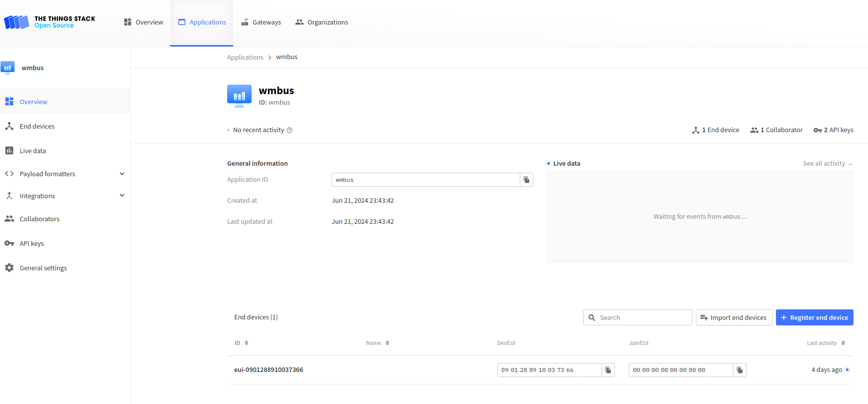The height and width of the screenshot is (404, 868).
Task: Sort end devices by Name
Action: pyautogui.click(x=377, y=343)
